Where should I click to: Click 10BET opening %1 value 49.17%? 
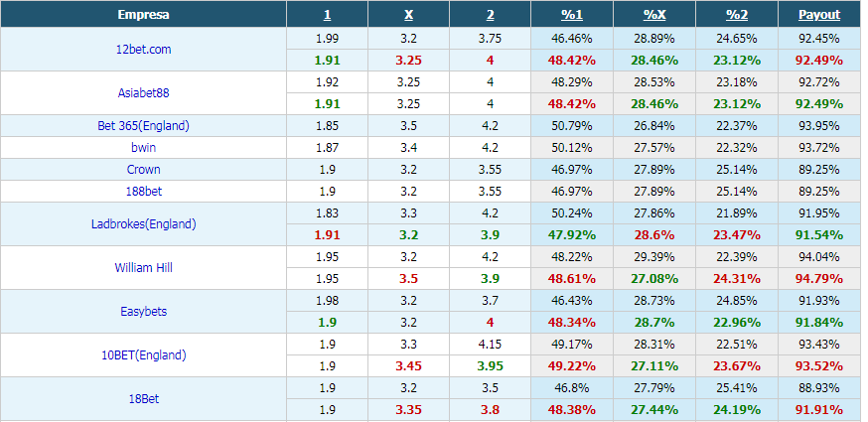pos(572,345)
